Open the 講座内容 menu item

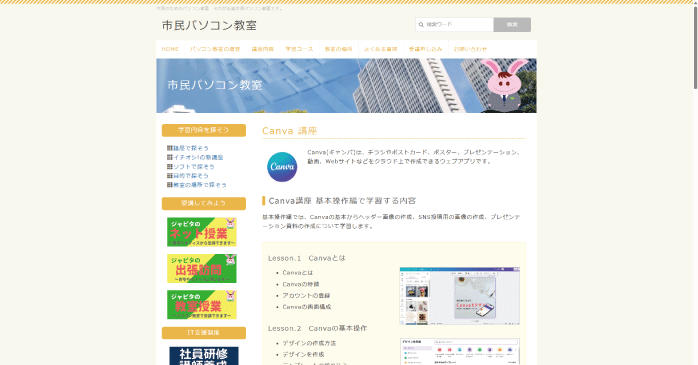tap(263, 49)
